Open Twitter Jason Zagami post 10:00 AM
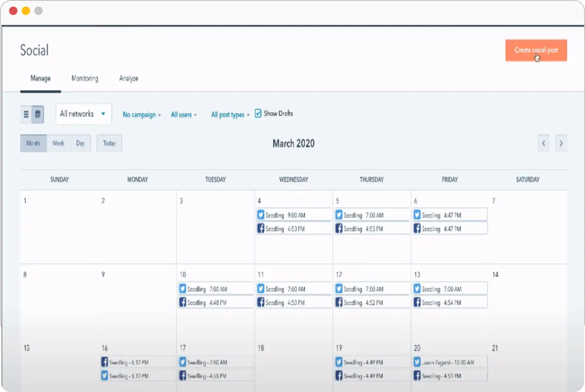Image resolution: width=585 pixels, height=392 pixels. [450, 362]
